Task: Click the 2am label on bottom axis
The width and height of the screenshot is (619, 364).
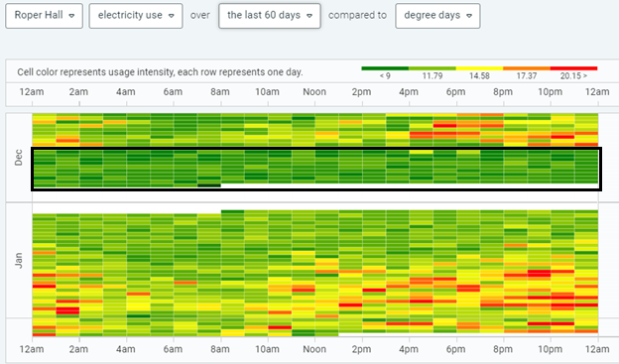Action: (x=78, y=349)
